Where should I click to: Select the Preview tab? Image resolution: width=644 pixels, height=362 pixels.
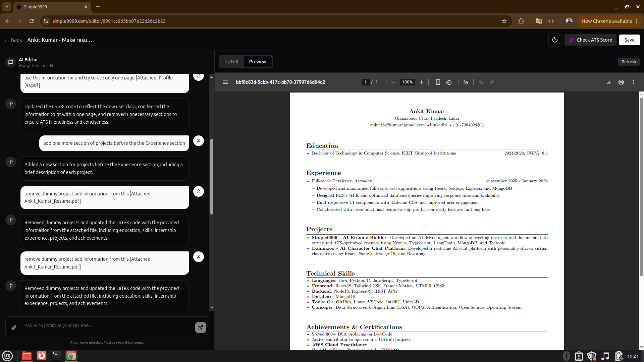[258, 62]
